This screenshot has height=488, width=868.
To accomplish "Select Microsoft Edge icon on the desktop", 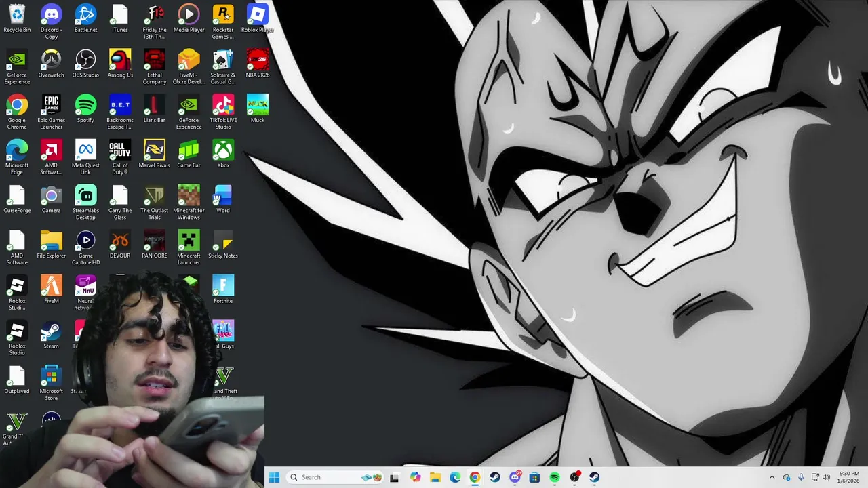I will (17, 157).
